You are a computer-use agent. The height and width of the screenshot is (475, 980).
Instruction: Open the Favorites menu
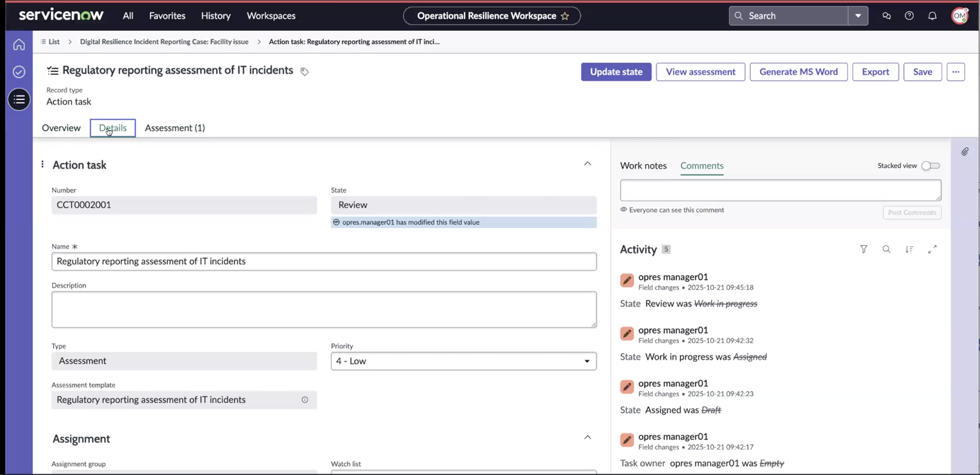click(167, 16)
